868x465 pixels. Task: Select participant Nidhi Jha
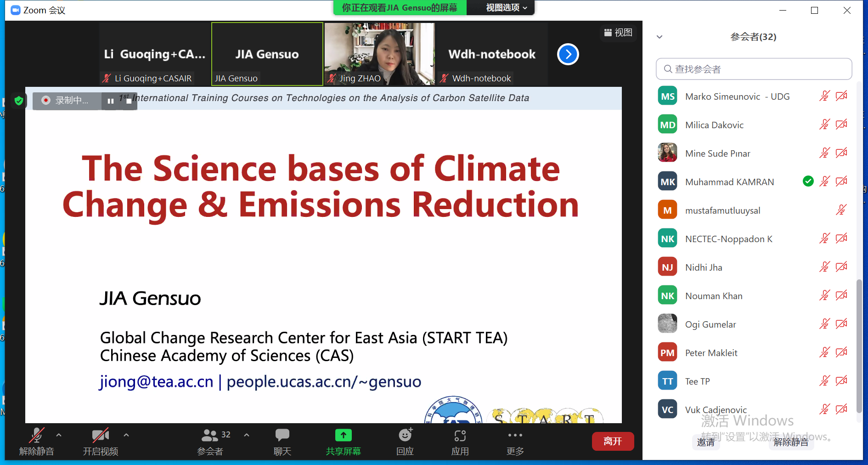click(754, 267)
